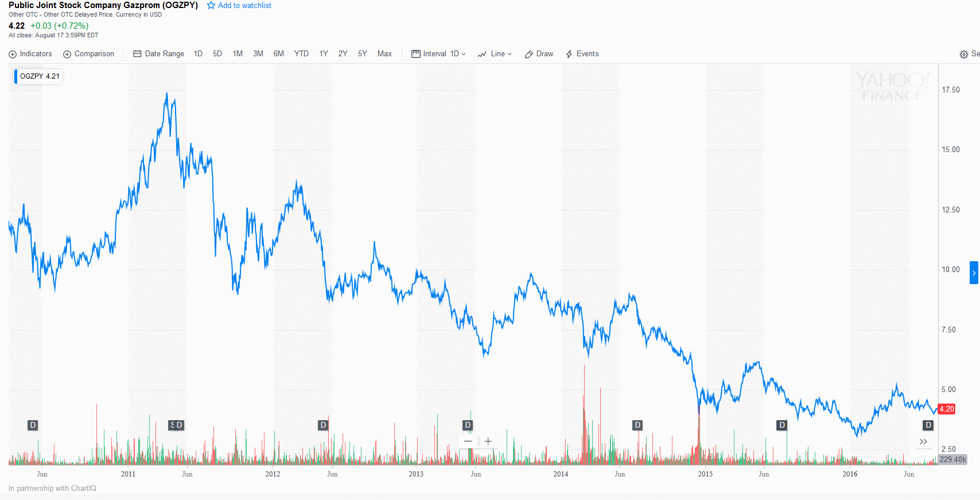
Task: Select the 5D range
Action: click(217, 54)
